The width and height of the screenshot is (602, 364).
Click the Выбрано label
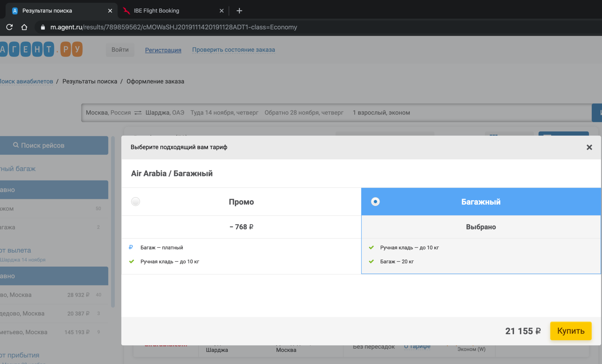pyautogui.click(x=481, y=227)
